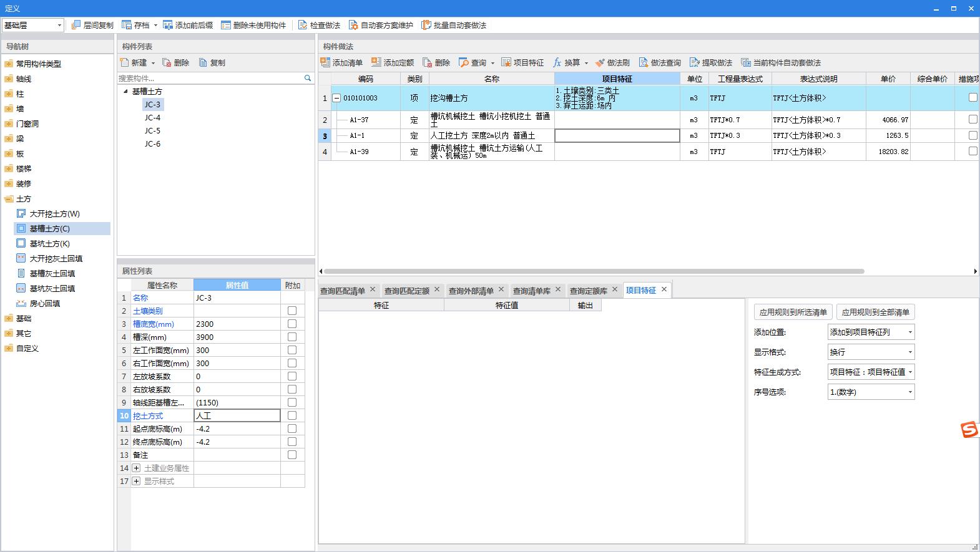This screenshot has height=552, width=980.
Task: Click 应用规则到所选清单 button
Action: (793, 312)
